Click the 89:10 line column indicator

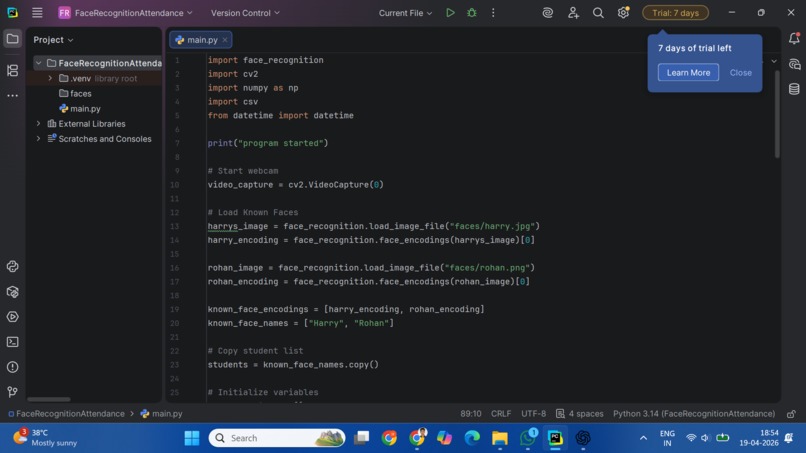[x=471, y=414]
